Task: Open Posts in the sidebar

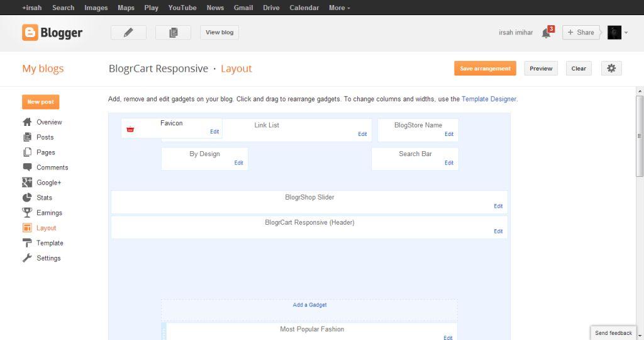Action: pyautogui.click(x=45, y=137)
